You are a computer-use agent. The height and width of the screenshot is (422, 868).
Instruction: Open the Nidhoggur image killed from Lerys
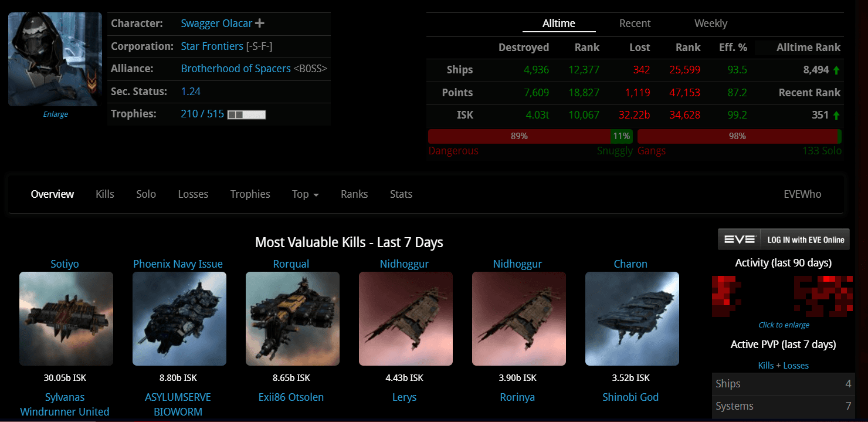tap(406, 319)
